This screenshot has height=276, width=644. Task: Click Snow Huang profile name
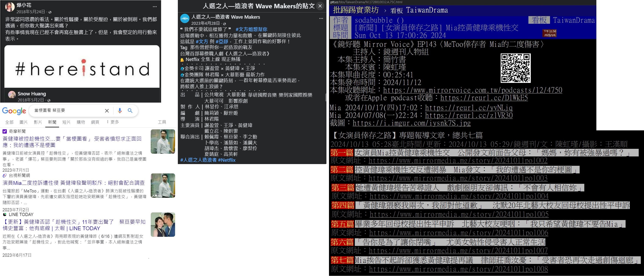click(32, 94)
